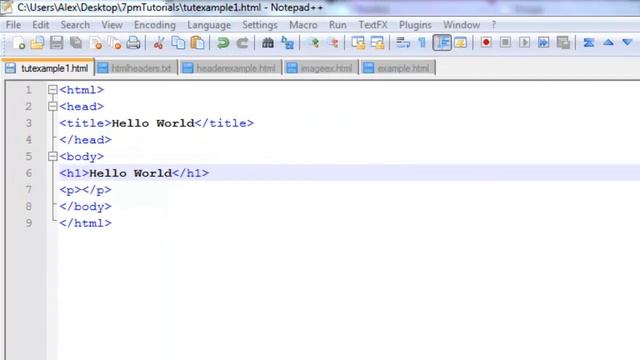Toggle the indent guide button
Screen dimensions: 640x360
pos(442,43)
